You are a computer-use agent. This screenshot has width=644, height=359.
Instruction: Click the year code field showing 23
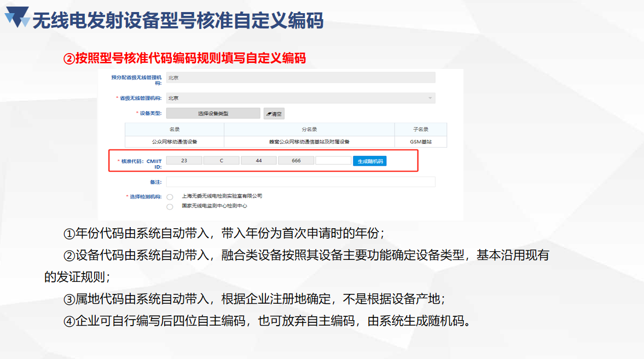(184, 161)
